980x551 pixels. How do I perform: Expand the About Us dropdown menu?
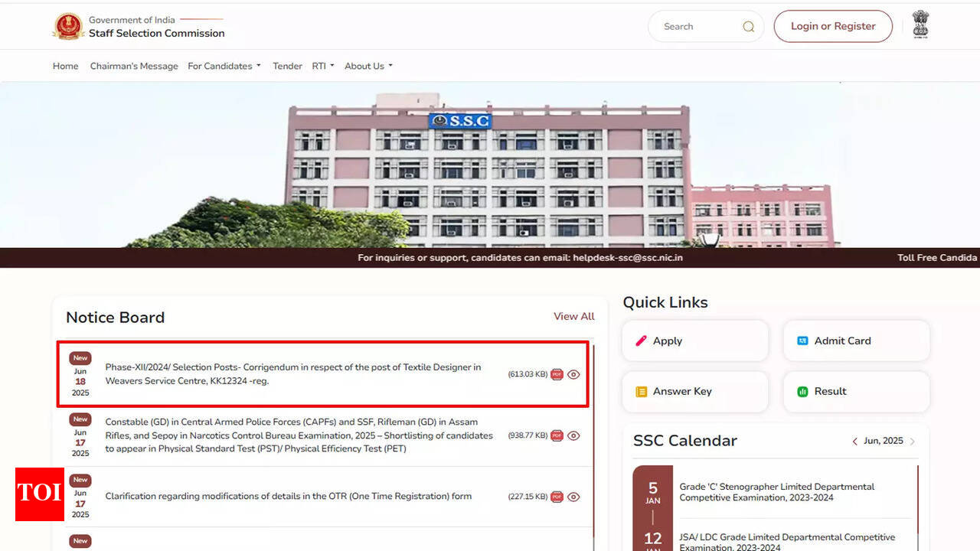[x=368, y=66]
